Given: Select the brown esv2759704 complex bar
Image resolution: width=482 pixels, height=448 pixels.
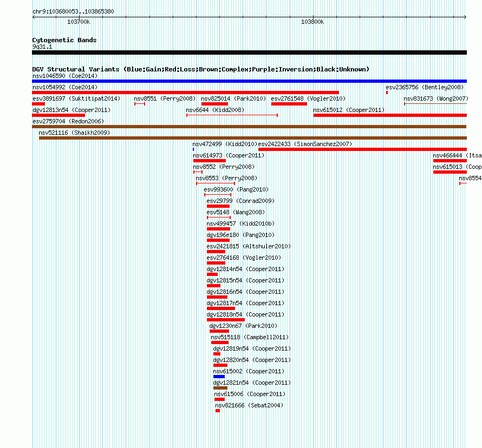Looking at the screenshot, I should pos(249,127).
